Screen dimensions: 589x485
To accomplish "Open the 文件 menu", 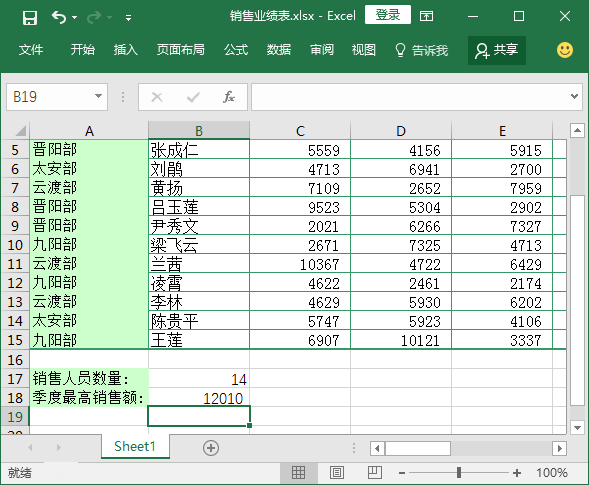I will coord(31,50).
